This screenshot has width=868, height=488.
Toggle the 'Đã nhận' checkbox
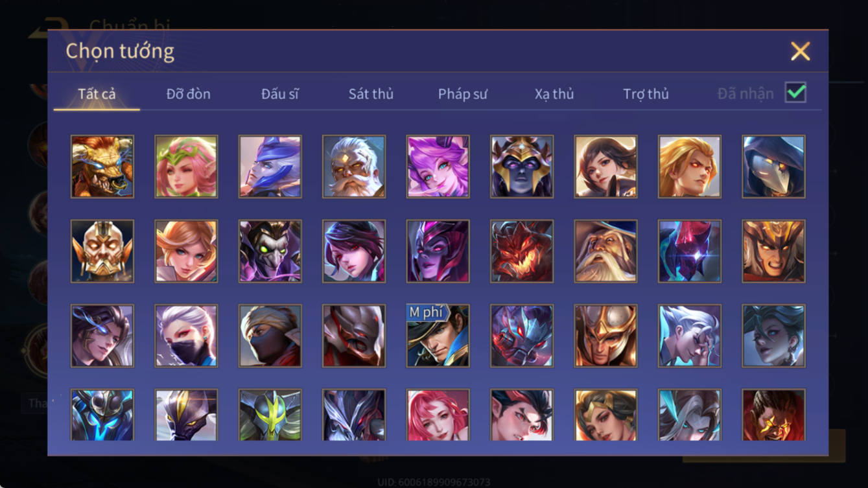[x=796, y=93]
